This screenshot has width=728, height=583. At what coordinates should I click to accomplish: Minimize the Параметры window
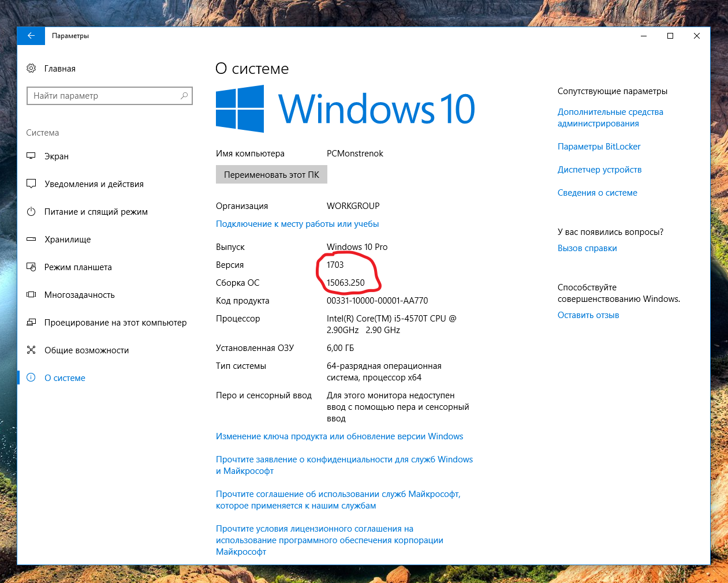[x=644, y=36]
